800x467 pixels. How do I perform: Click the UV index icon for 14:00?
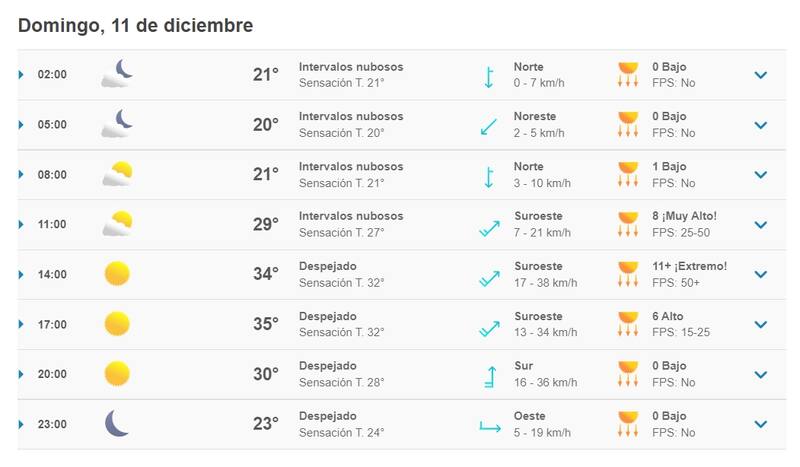tap(628, 274)
